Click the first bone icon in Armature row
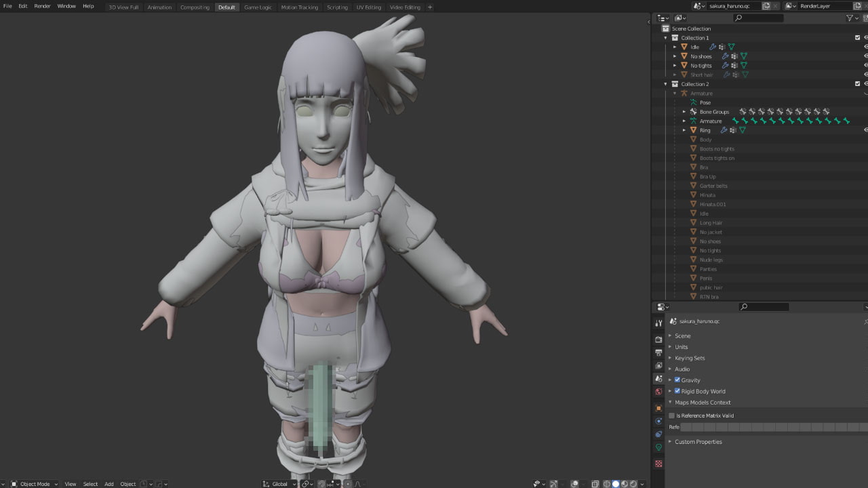868x488 pixels. [735, 121]
